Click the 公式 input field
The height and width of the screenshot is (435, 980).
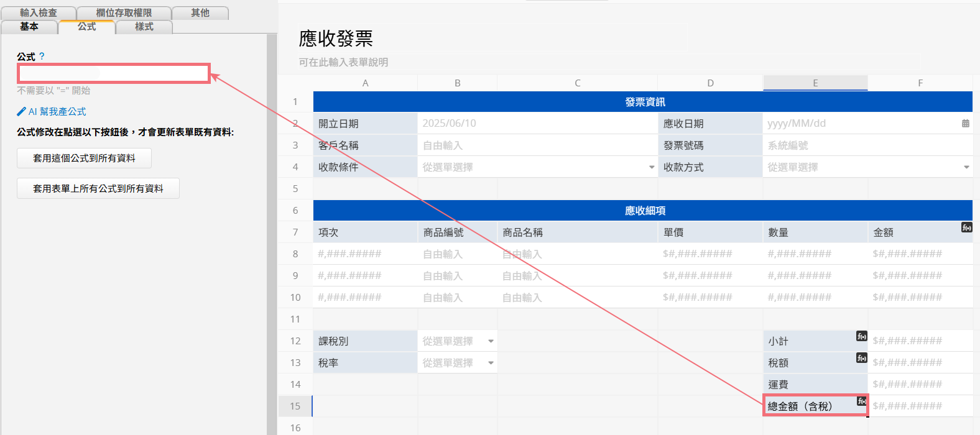[114, 73]
